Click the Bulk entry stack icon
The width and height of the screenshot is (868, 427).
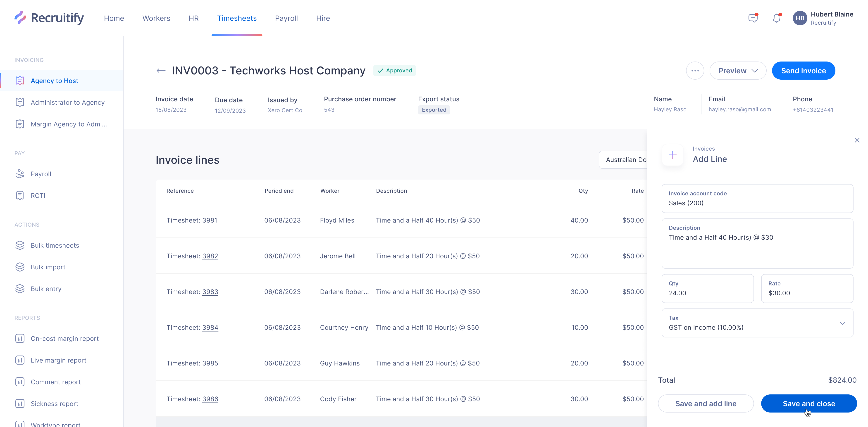(20, 289)
